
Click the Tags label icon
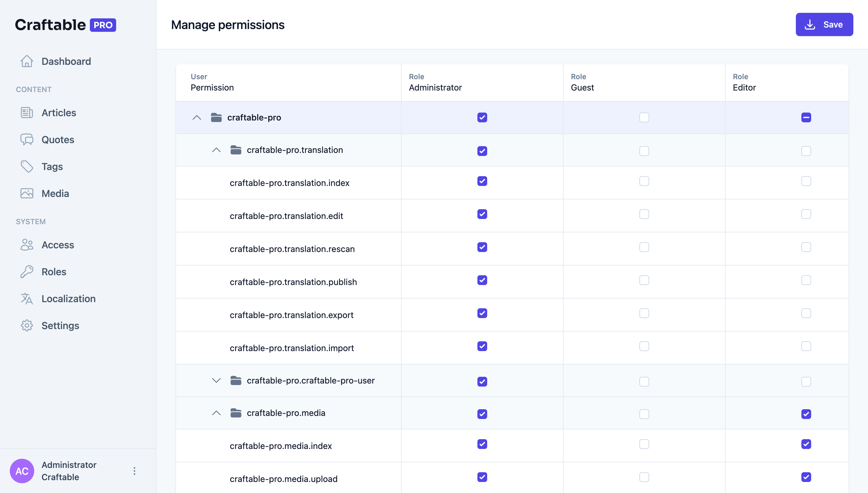tap(27, 166)
